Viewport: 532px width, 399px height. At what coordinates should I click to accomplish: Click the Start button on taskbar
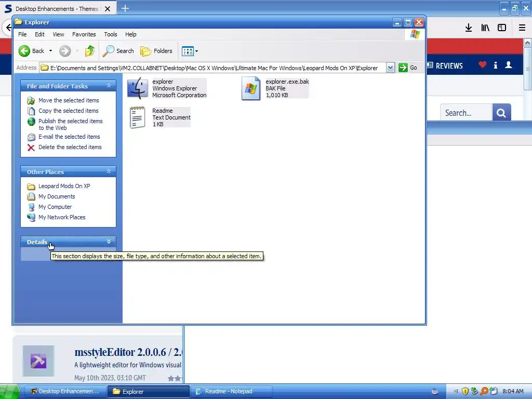point(10,391)
